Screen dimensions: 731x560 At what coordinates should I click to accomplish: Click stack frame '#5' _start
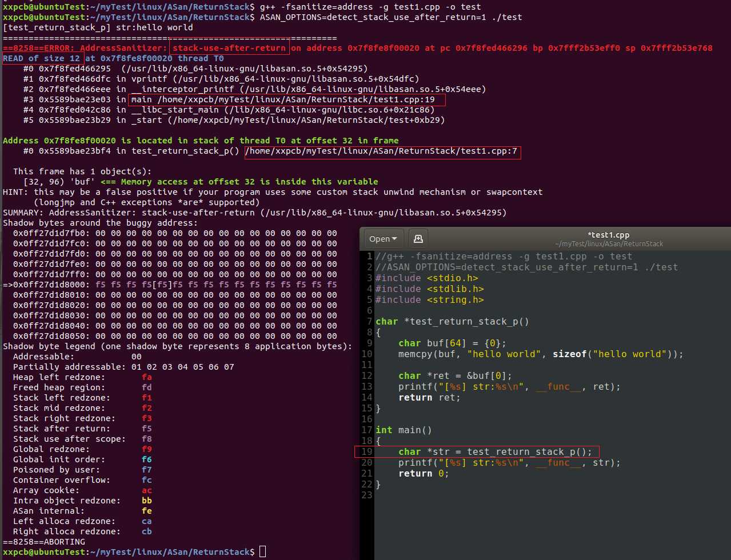tap(234, 120)
